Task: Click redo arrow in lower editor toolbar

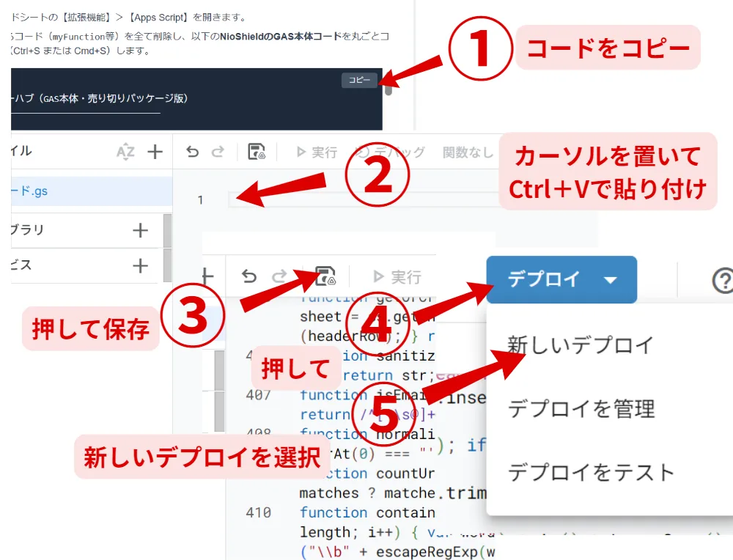Action: tap(279, 277)
